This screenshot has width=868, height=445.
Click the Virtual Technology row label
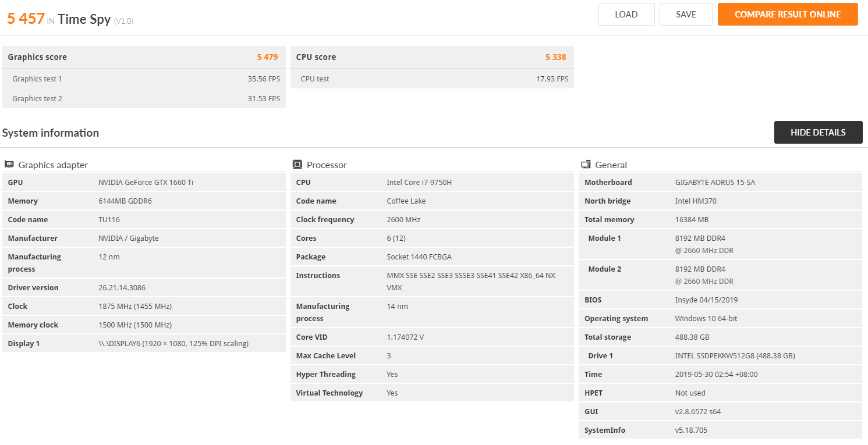pyautogui.click(x=330, y=393)
